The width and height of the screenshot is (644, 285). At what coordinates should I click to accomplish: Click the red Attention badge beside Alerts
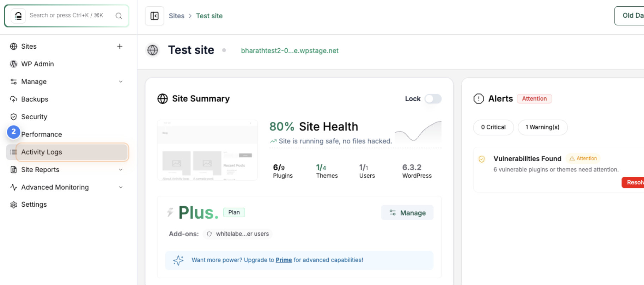[x=534, y=99]
